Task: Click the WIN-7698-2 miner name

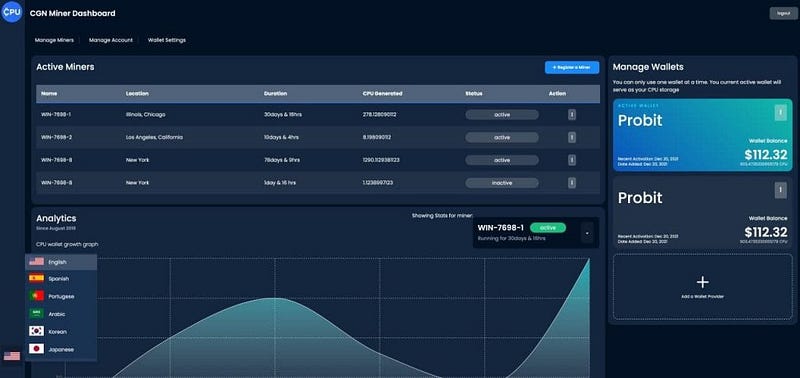Action: tap(56, 137)
